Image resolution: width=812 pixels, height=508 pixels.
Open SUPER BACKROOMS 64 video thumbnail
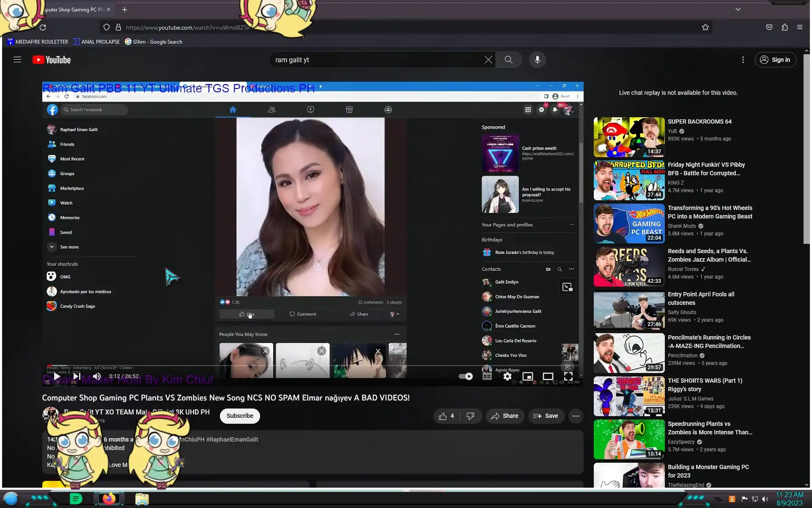629,137
